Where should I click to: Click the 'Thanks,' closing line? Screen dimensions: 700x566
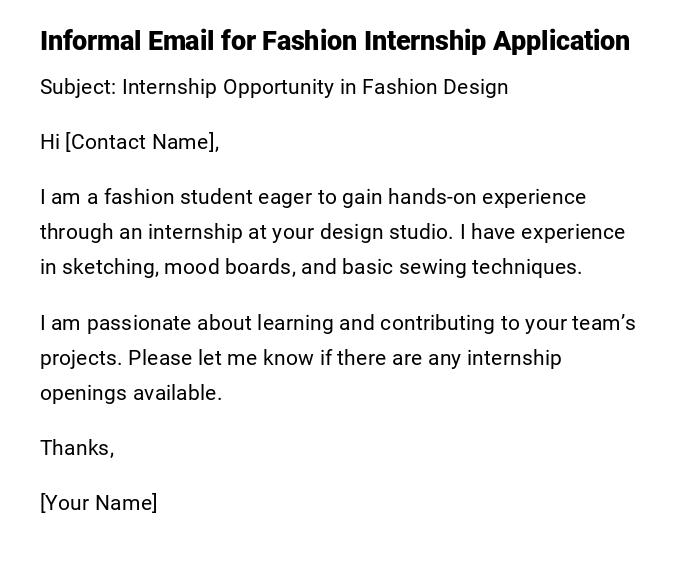click(x=77, y=448)
